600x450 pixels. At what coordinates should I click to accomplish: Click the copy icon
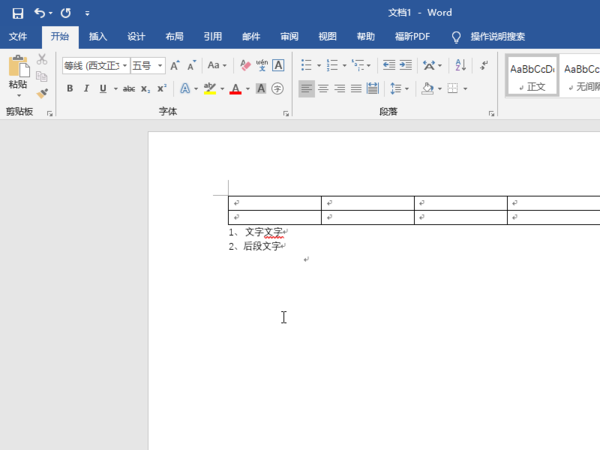(x=42, y=77)
